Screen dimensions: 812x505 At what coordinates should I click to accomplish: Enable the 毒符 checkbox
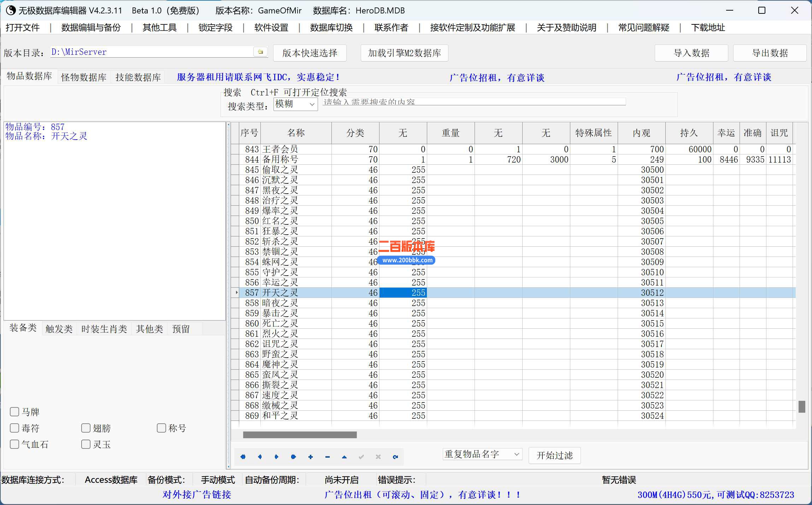coord(14,428)
